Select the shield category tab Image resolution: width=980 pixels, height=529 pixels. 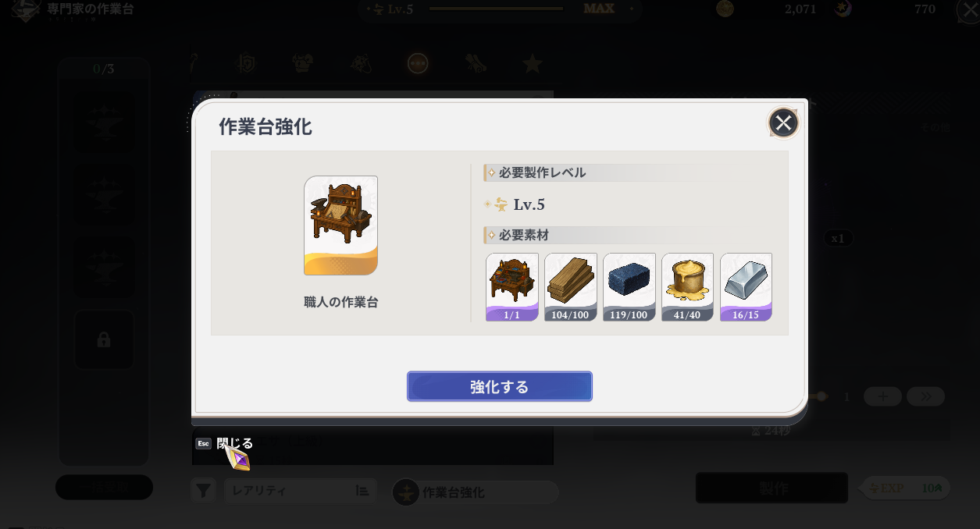pos(247,63)
